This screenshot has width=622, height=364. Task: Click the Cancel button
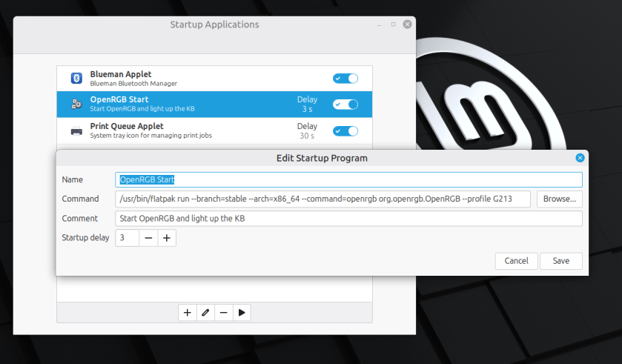click(516, 261)
